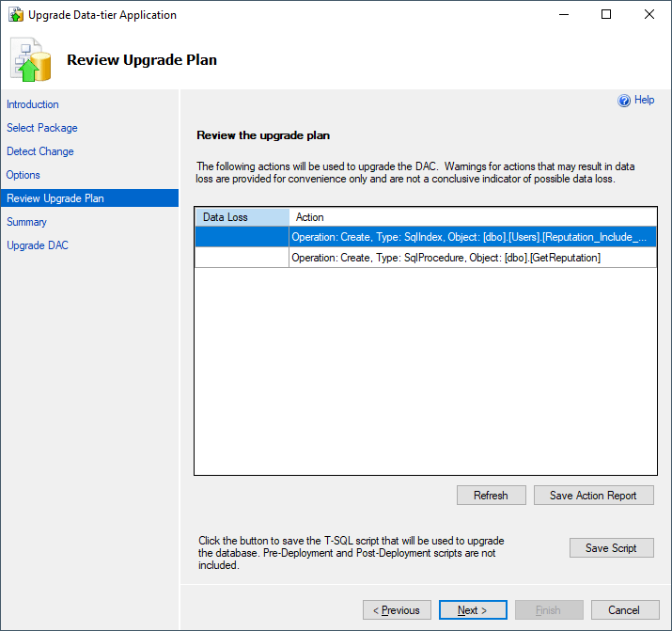The image size is (672, 631).
Task: Select the Options step in sidebar
Action: tap(23, 175)
